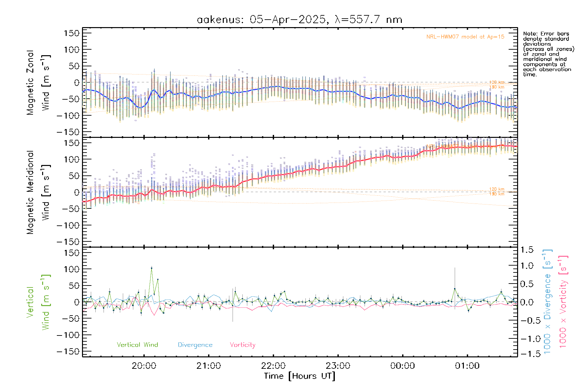
Task: Click the '1000 x Vorticity' right axis title
Action: (x=563, y=302)
